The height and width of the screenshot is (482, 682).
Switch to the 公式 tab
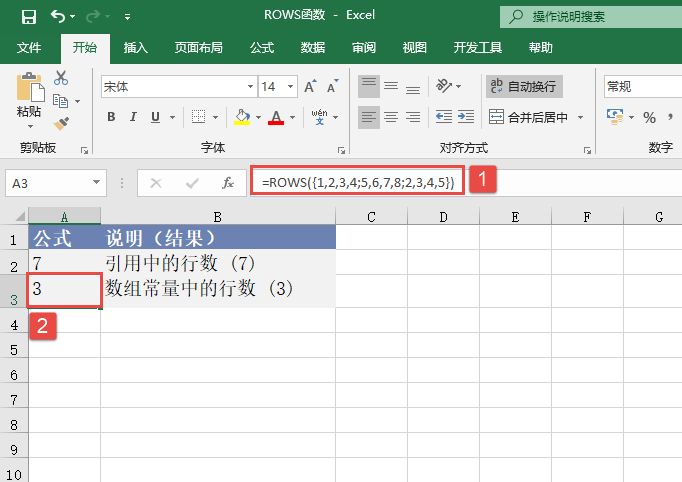[x=262, y=47]
